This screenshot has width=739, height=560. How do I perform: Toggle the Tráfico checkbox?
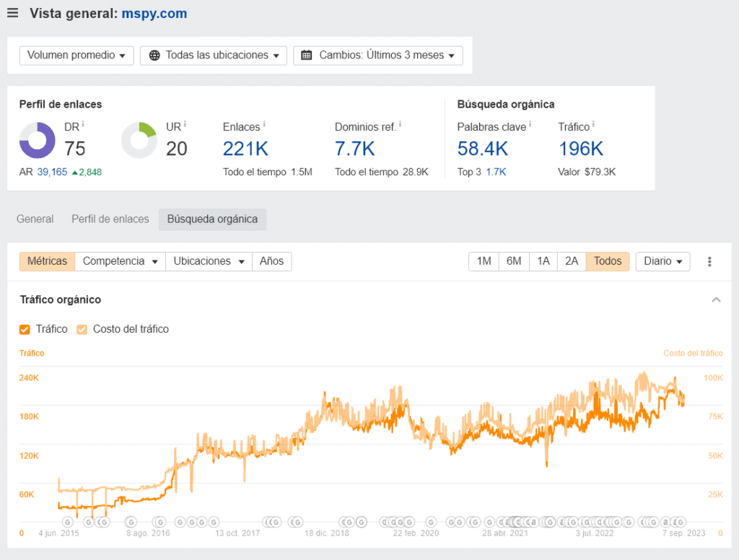click(x=25, y=330)
